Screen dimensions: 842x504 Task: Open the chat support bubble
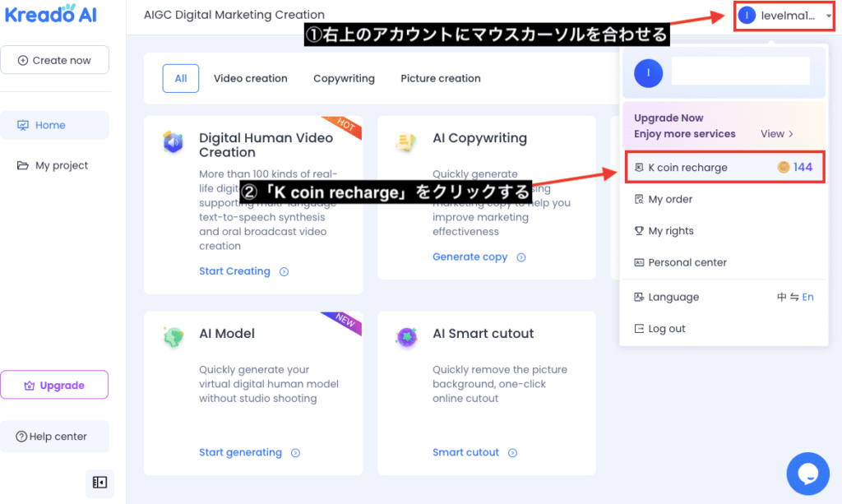tap(807, 474)
